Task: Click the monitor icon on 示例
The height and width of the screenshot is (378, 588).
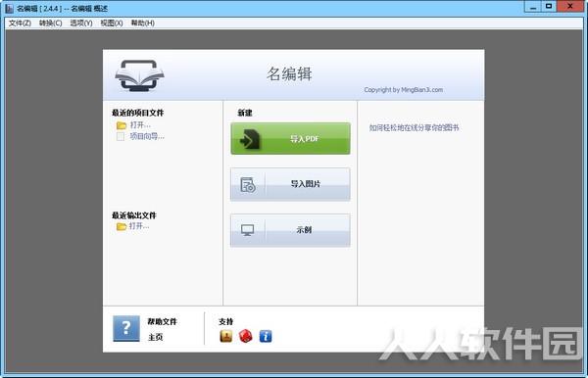Action: point(248,230)
